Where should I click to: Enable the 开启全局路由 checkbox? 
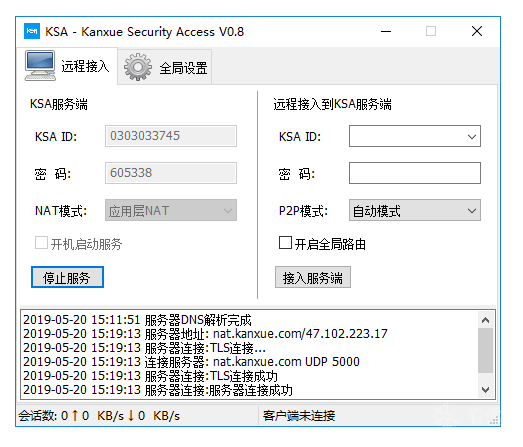click(x=285, y=243)
